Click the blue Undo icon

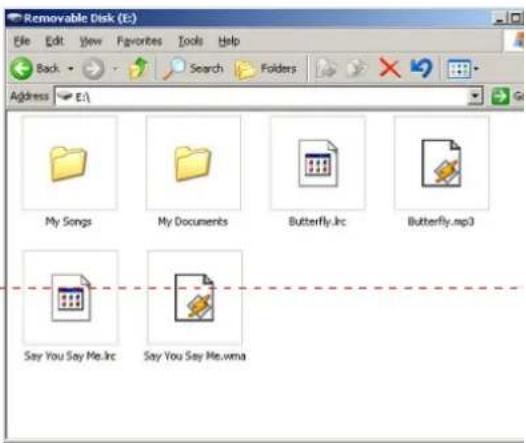pyautogui.click(x=421, y=68)
